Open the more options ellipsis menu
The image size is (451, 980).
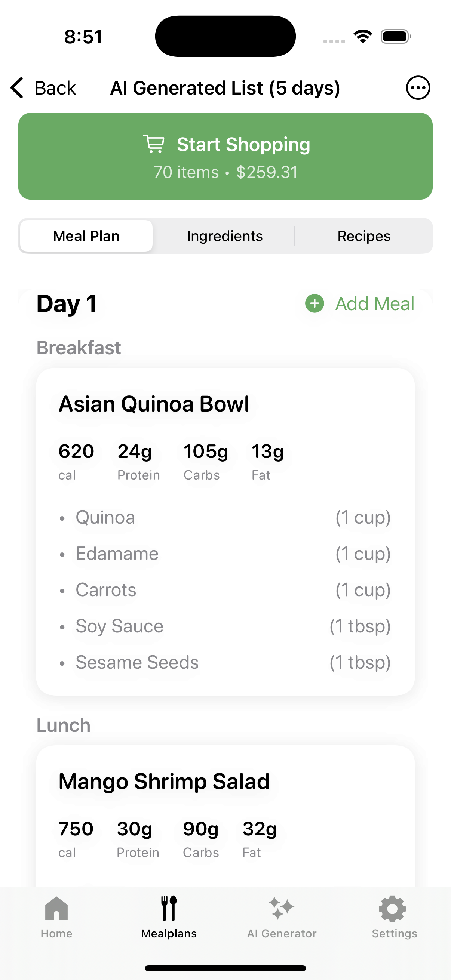[418, 88]
